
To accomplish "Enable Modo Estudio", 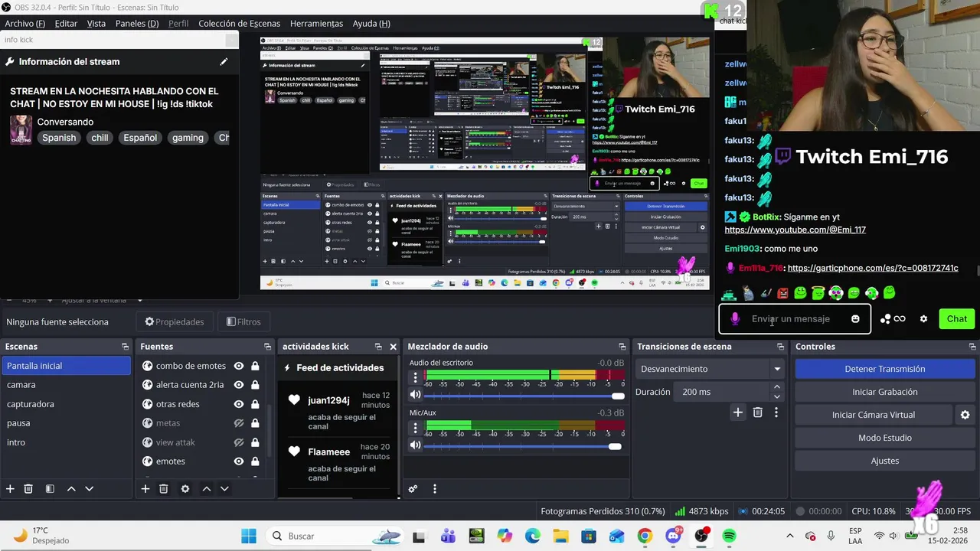I will 884,438.
